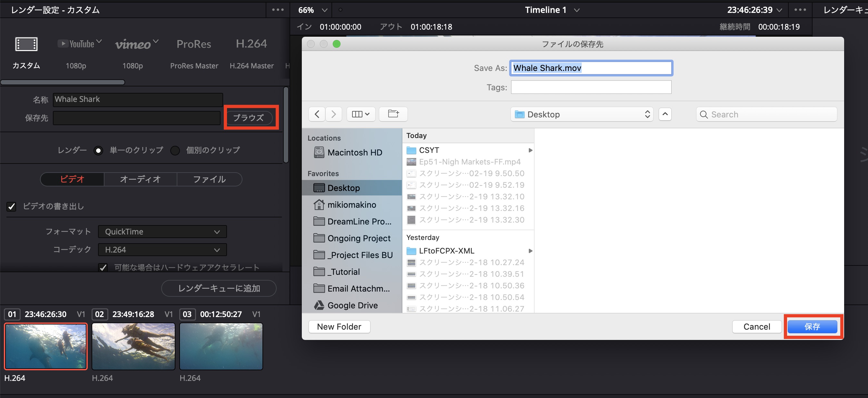Open the H.264 codec dropdown
Image resolution: width=868 pixels, height=398 pixels.
click(x=162, y=250)
